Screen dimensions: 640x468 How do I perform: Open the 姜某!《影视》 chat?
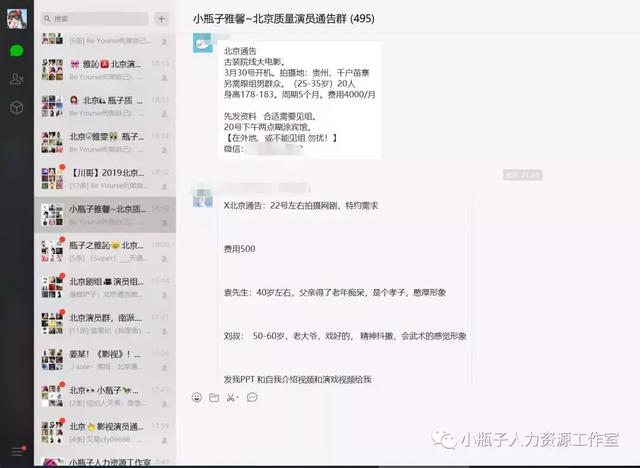tap(105, 359)
